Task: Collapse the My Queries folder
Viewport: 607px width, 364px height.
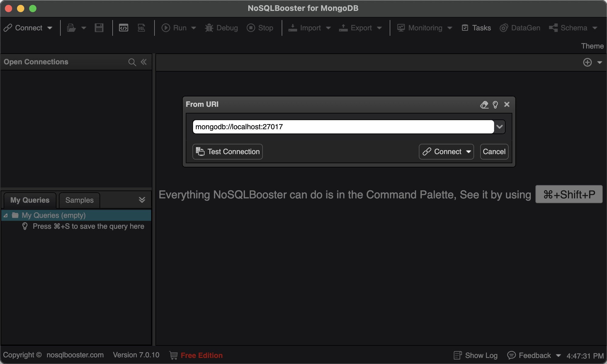Action: click(5, 215)
